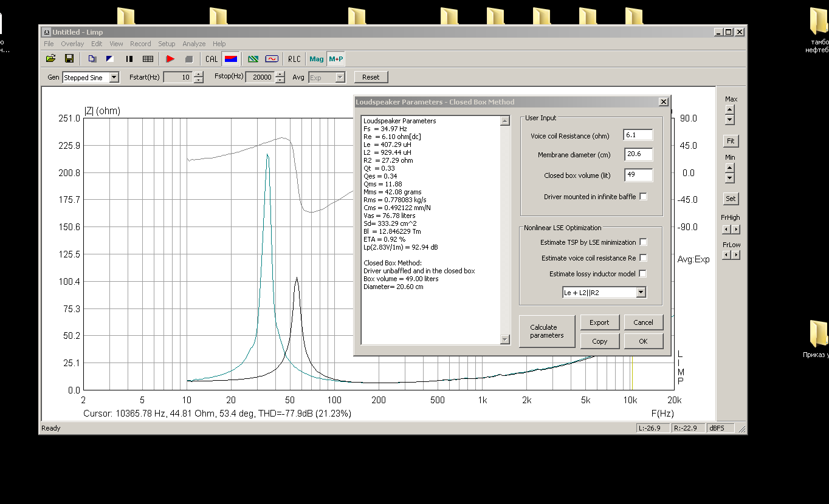The height and width of the screenshot is (504, 829).
Task: Open the Overlay menu
Action: 72,44
